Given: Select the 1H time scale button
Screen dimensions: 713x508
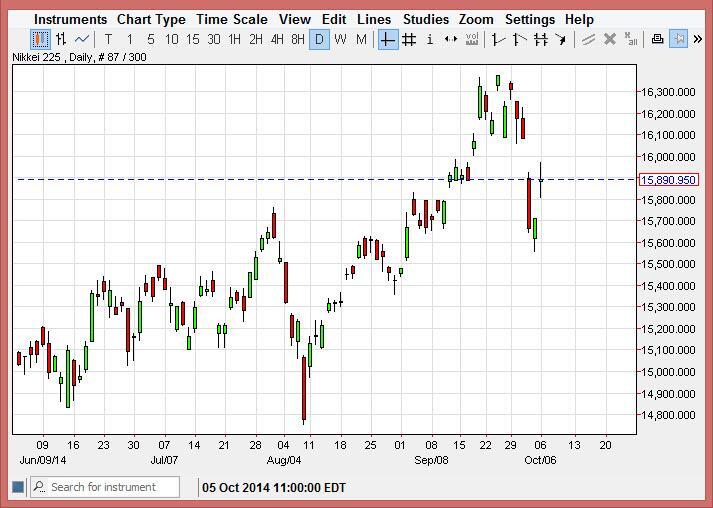Looking at the screenshot, I should [235, 40].
